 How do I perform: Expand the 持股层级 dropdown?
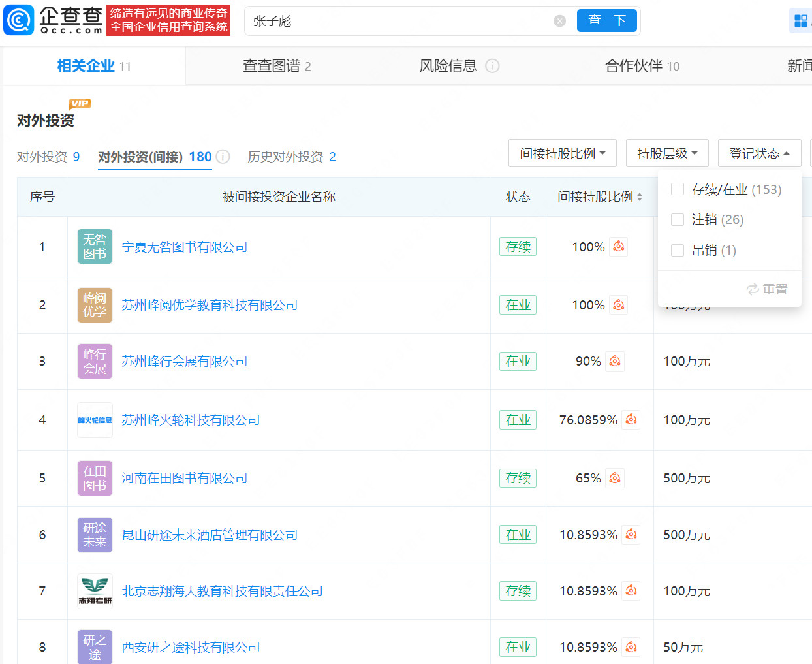(x=667, y=153)
